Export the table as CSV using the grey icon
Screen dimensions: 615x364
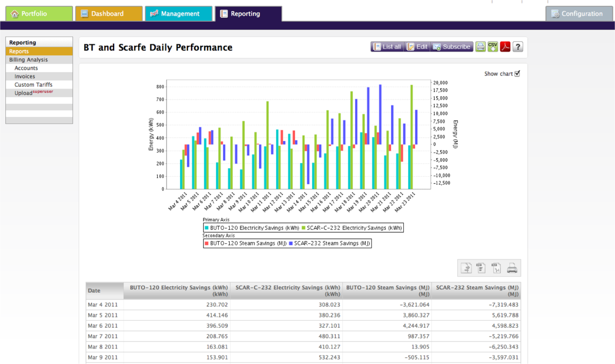(x=481, y=268)
